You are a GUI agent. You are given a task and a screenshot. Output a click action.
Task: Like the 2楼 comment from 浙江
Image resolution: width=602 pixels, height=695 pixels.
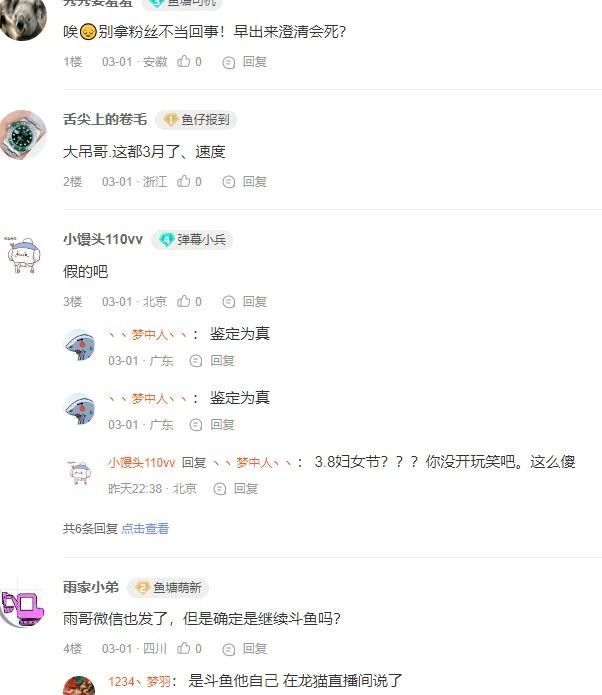tap(189, 181)
